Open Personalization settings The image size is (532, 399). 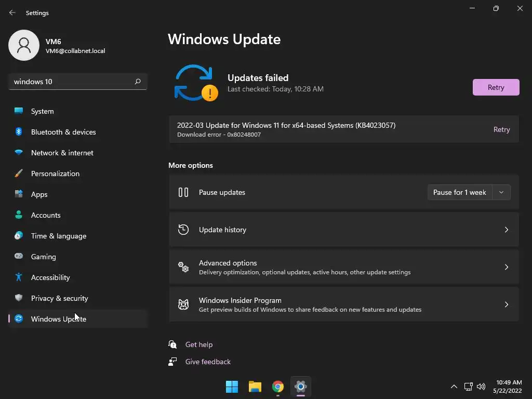coord(78,174)
